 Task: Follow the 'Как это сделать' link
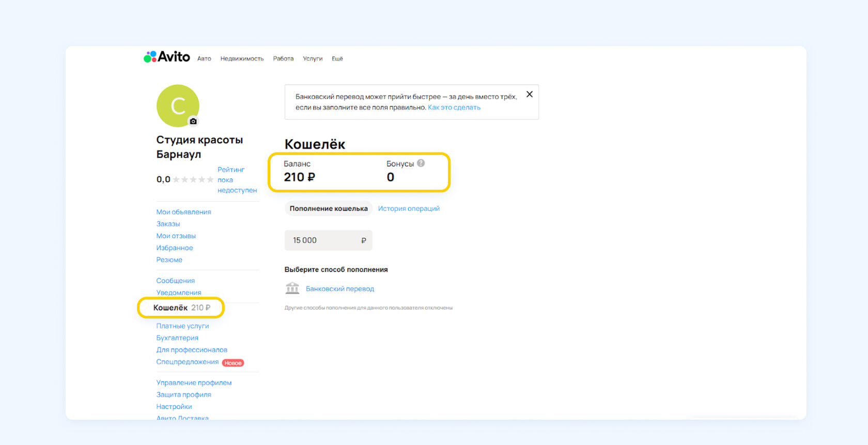click(x=454, y=108)
